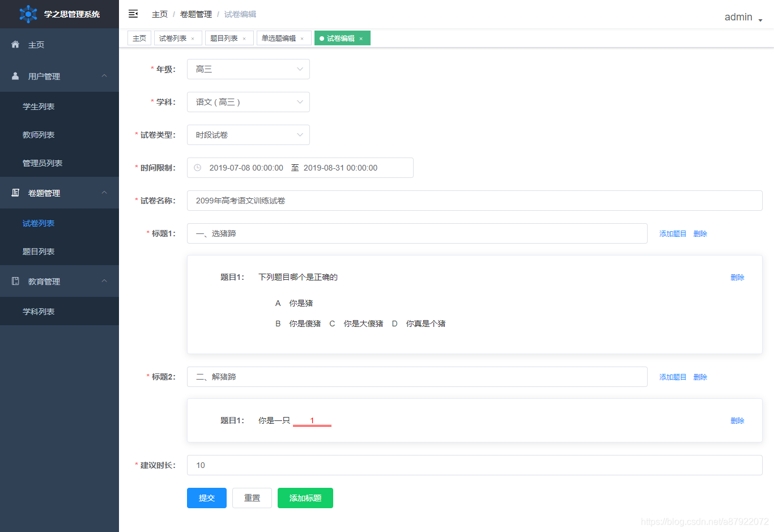
Task: Click the 试卷名称 input field
Action: pyautogui.click(x=475, y=201)
